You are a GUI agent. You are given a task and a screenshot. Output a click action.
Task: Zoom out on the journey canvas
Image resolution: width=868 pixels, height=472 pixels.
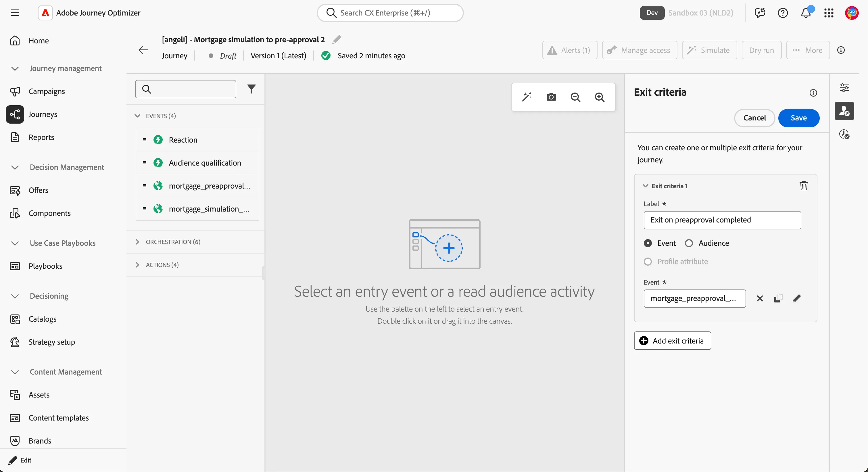tap(575, 97)
